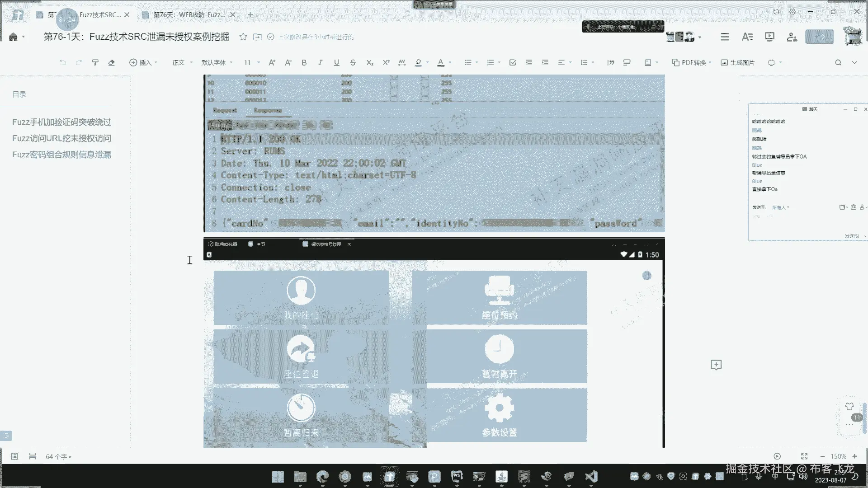Click the 生成图片 button
Image resolution: width=868 pixels, height=488 pixels.
[737, 63]
